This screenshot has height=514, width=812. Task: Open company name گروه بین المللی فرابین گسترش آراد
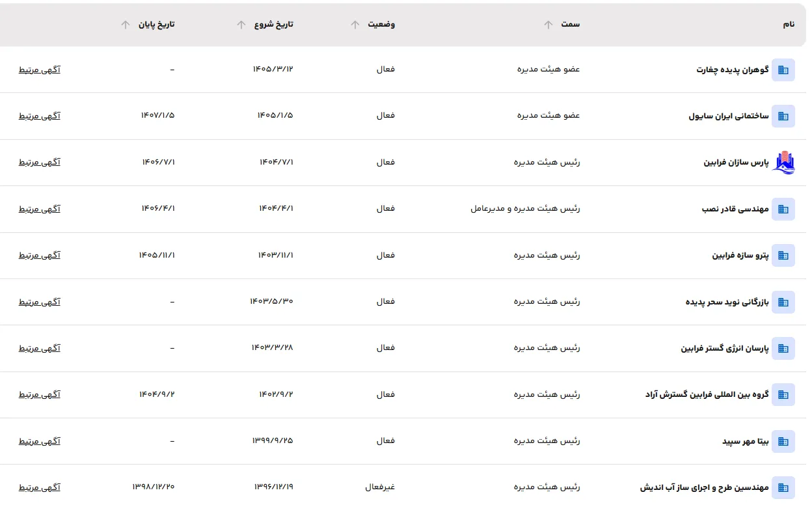(x=707, y=395)
